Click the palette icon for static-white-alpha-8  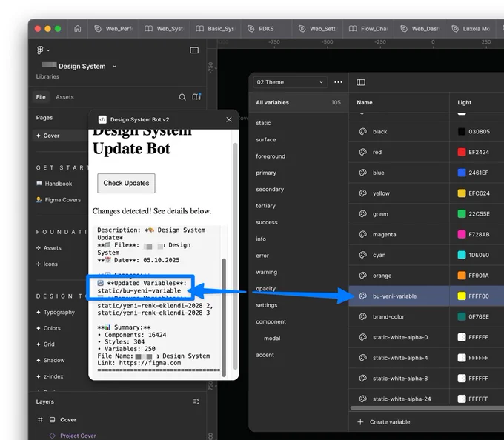click(363, 378)
